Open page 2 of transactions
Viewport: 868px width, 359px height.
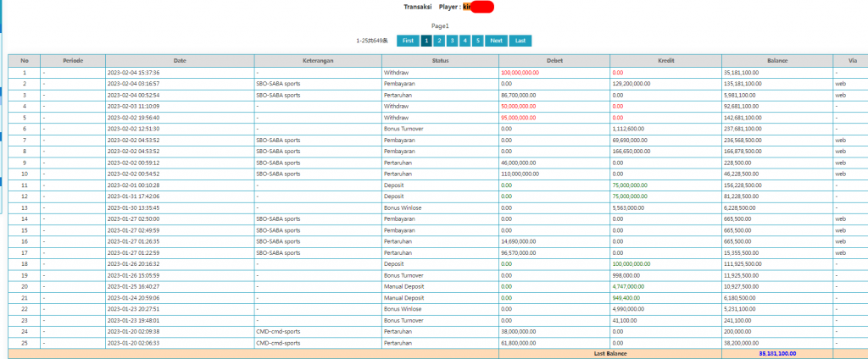point(439,41)
